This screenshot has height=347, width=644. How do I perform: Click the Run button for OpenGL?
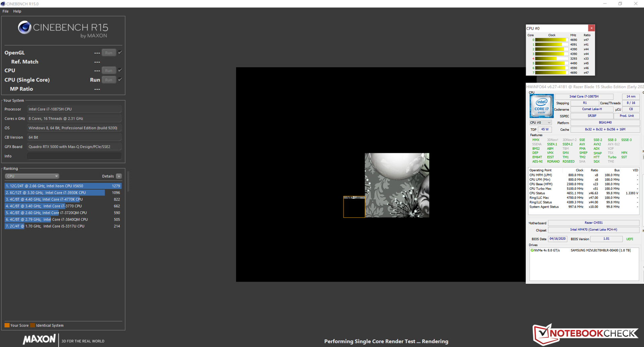click(x=109, y=53)
